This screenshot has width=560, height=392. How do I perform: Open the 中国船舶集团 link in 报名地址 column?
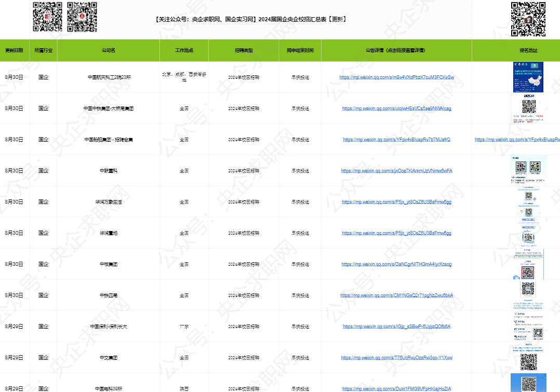517,140
